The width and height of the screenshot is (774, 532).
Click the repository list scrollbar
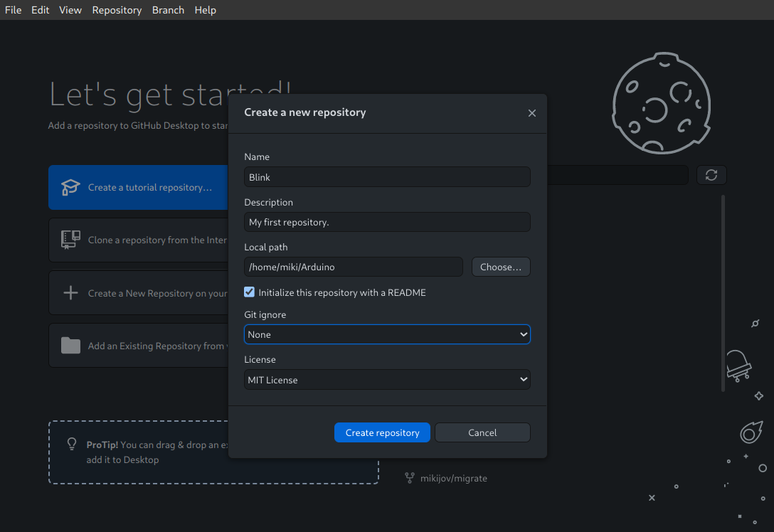[723, 294]
